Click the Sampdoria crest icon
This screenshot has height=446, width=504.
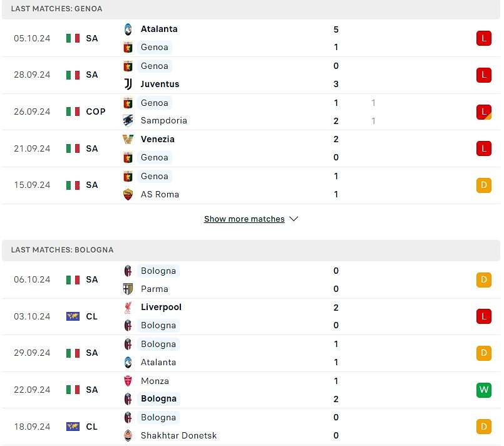[x=128, y=120]
